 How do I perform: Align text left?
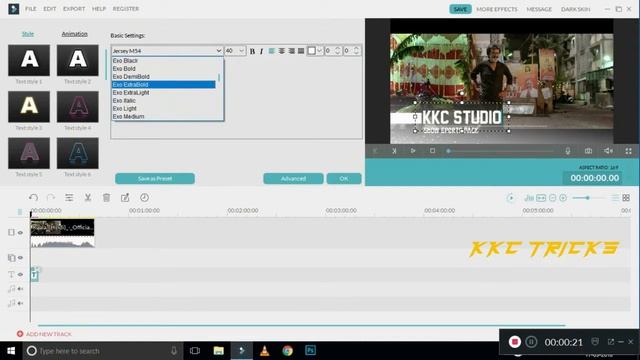(271, 51)
